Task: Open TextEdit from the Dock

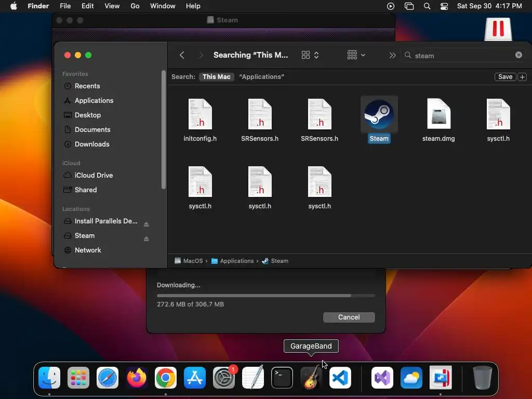Action: coord(253,377)
